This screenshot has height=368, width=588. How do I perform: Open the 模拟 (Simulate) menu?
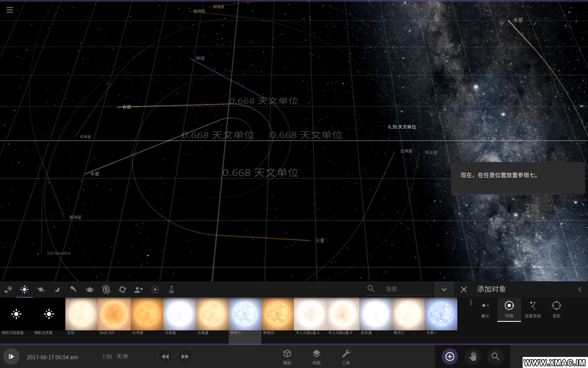point(287,357)
